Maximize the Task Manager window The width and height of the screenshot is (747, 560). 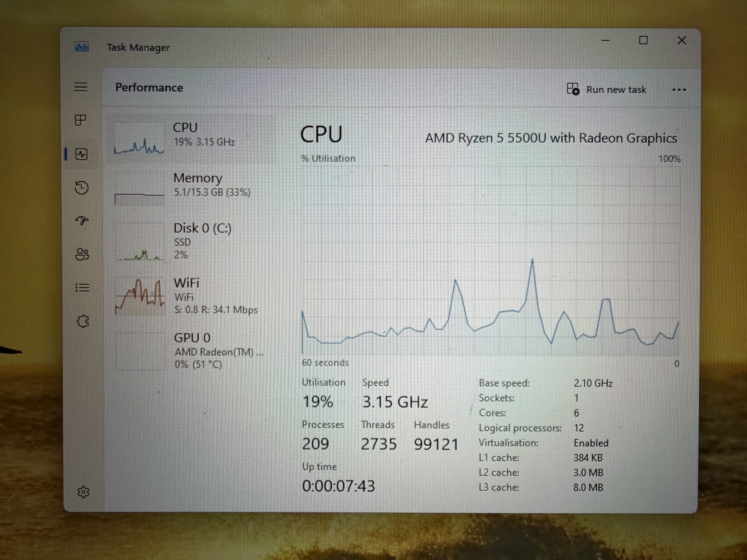click(643, 41)
